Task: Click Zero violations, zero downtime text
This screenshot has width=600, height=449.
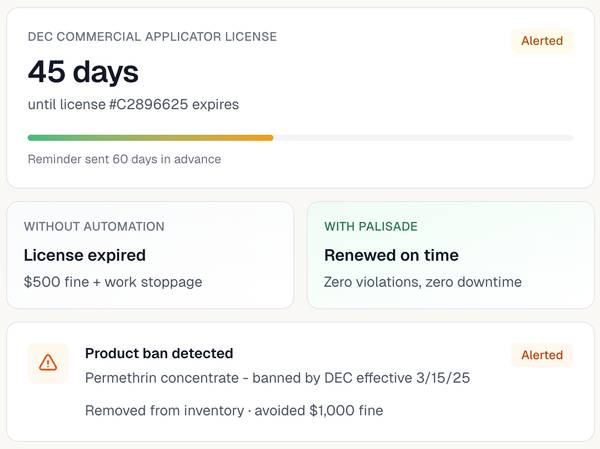Action: (423, 282)
